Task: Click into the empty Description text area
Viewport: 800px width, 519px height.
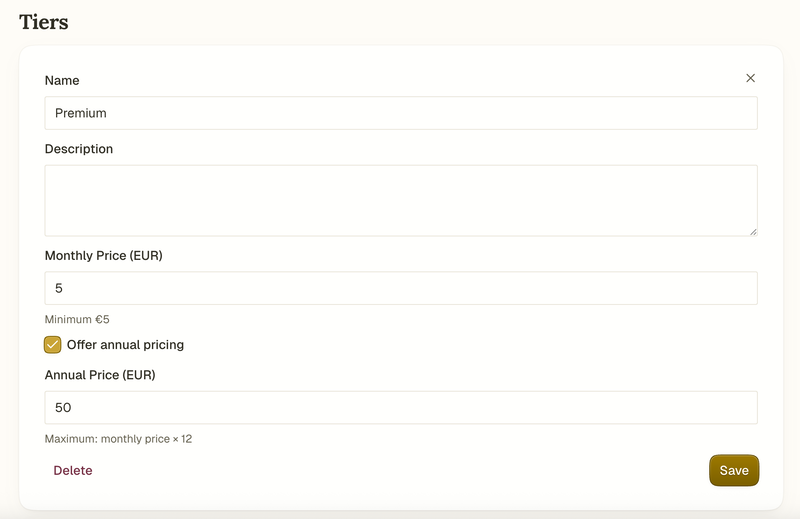Action: click(x=400, y=200)
